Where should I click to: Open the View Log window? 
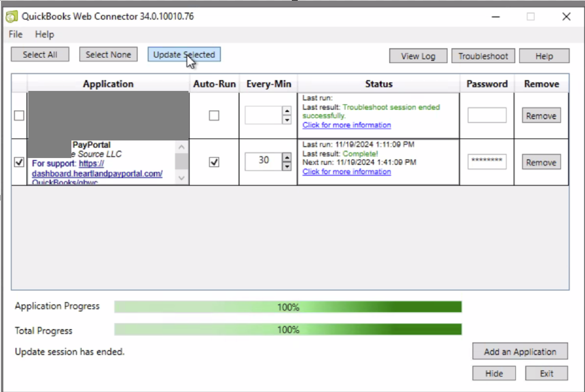click(x=418, y=56)
